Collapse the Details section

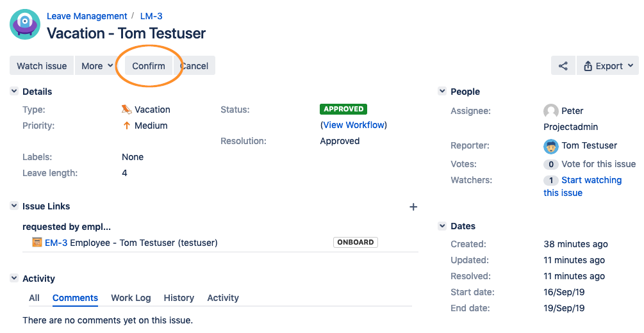14,92
